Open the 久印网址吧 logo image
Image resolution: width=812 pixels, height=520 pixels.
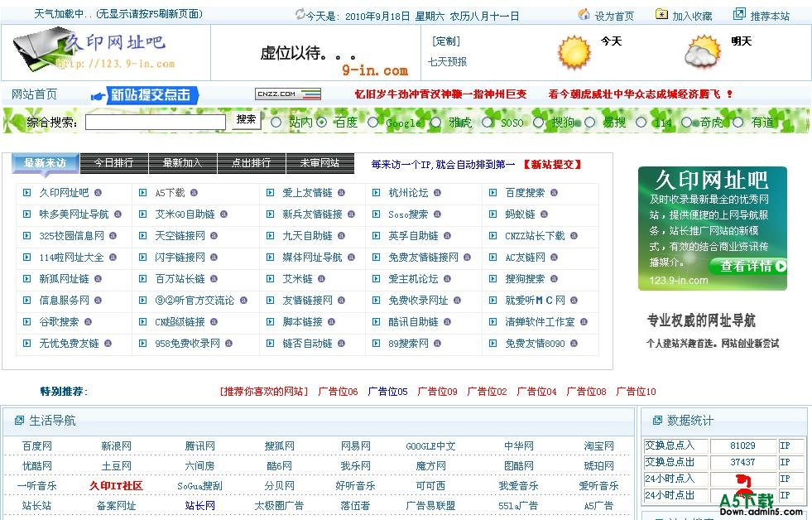coord(94,51)
